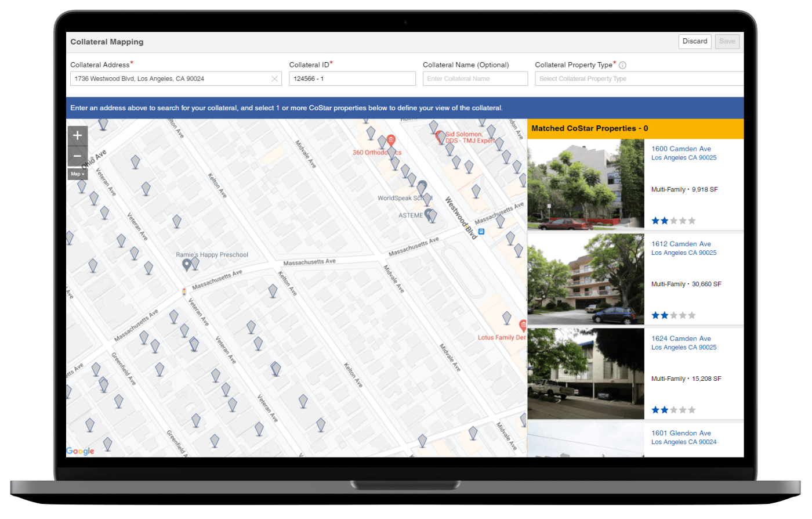Click the Ramie's Happy Preschool map marker
This screenshot has height=519, width=812.
[187, 265]
